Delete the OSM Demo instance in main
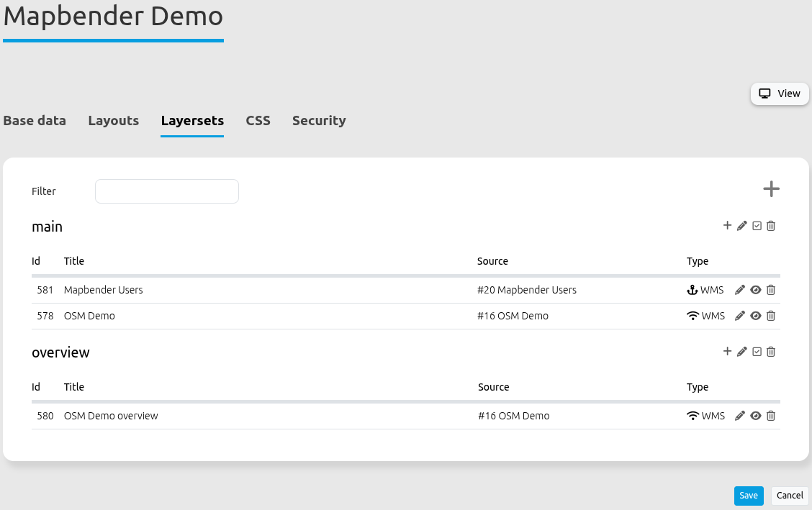This screenshot has height=510, width=812. [771, 316]
